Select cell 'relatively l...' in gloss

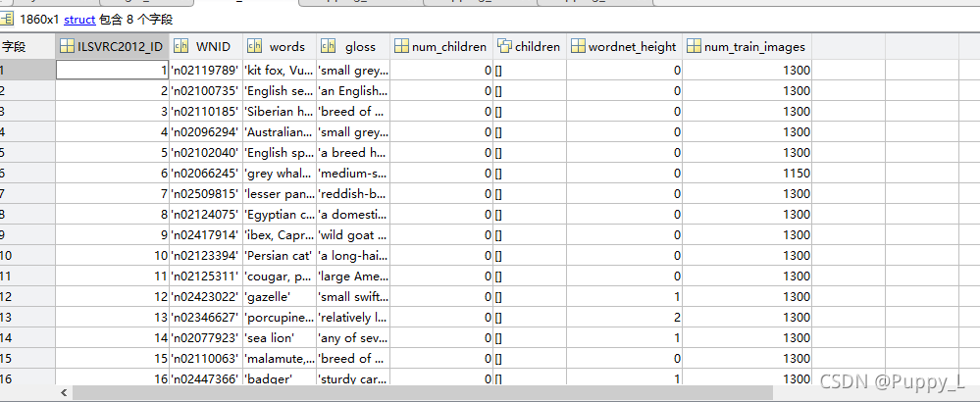tap(353, 317)
